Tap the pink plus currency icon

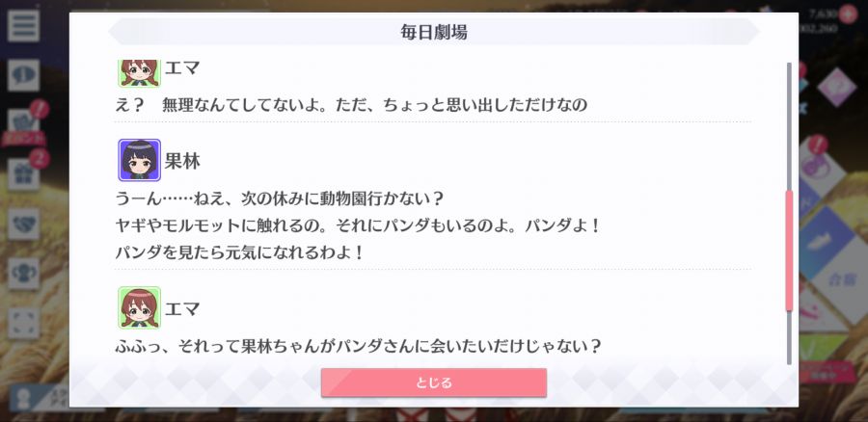click(848, 13)
